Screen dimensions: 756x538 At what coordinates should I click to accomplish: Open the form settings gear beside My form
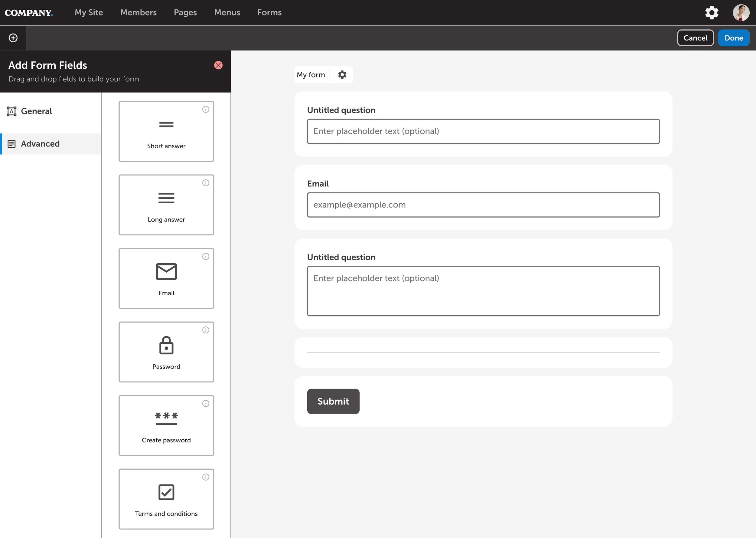pyautogui.click(x=342, y=74)
